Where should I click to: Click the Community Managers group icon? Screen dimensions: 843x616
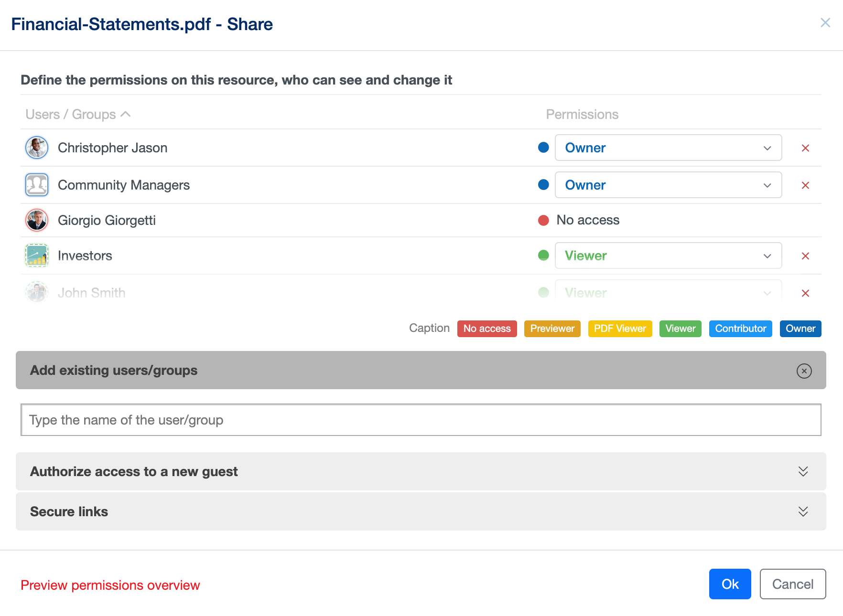click(37, 185)
